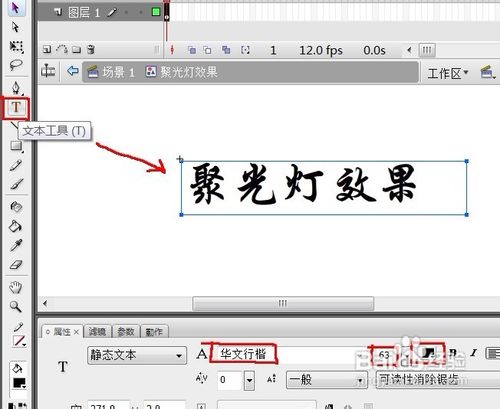The image size is (500, 409).
Task: Expand the 工作区 workspace dropdown
Action: point(448,73)
